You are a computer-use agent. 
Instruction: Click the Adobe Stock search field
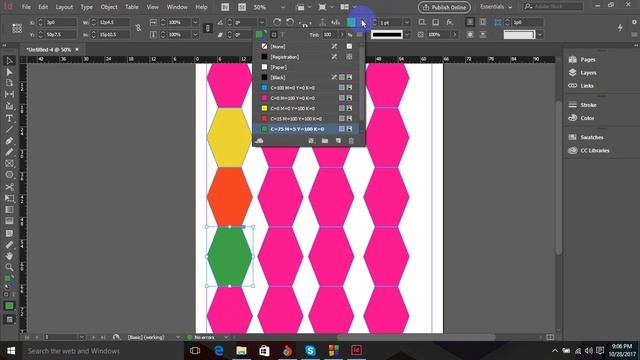(x=553, y=7)
